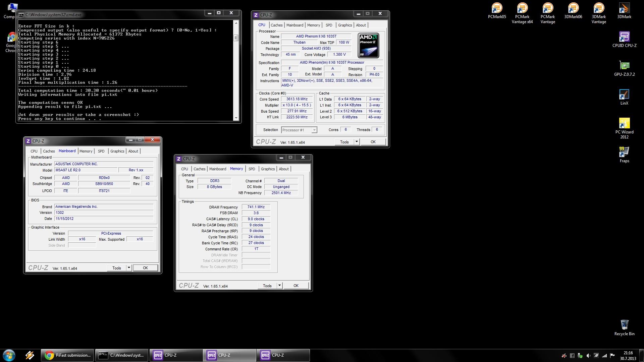
Task: Click OK in the Memory CPU-Z window
Action: click(x=296, y=286)
